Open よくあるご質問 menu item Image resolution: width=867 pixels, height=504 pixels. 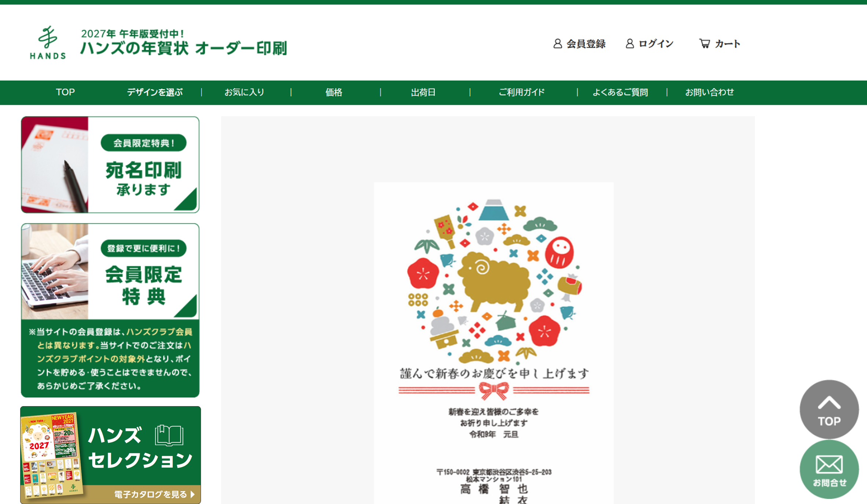pos(620,92)
